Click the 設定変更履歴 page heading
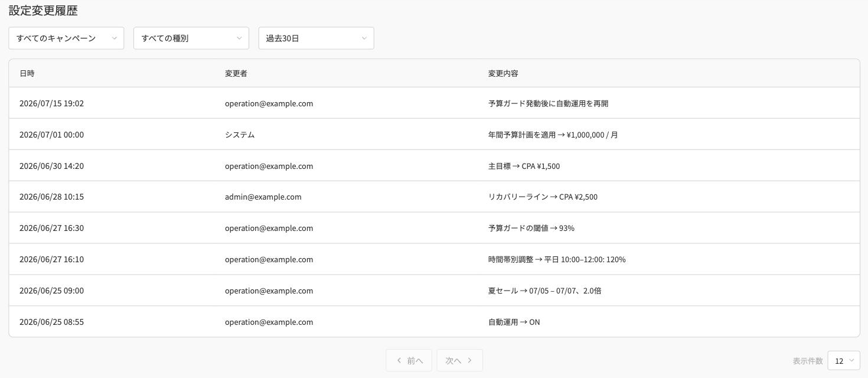 click(x=43, y=11)
